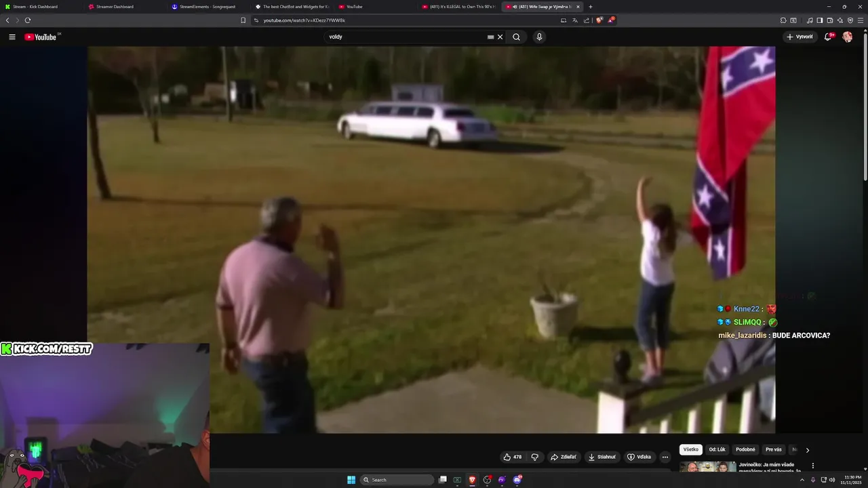This screenshot has height=488, width=868.
Task: Toggle the browser sidebar panel icon
Action: 819,20
